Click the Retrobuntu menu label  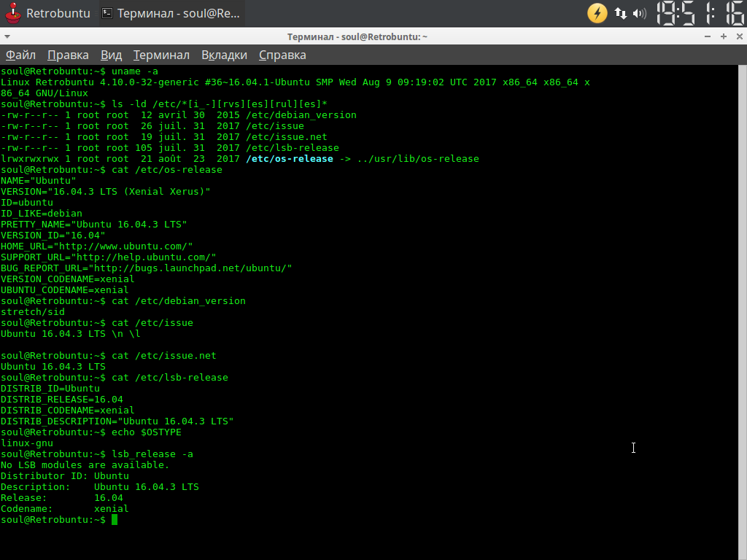[x=58, y=13]
